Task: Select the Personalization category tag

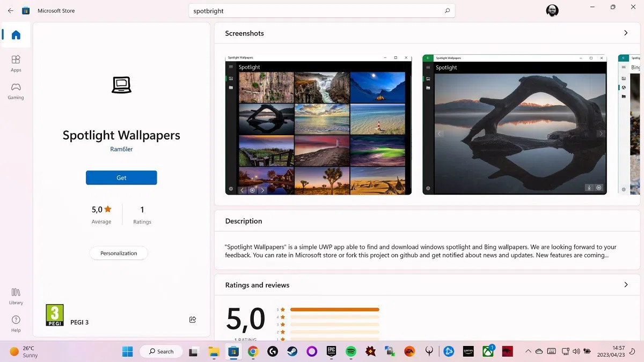Action: [119, 253]
